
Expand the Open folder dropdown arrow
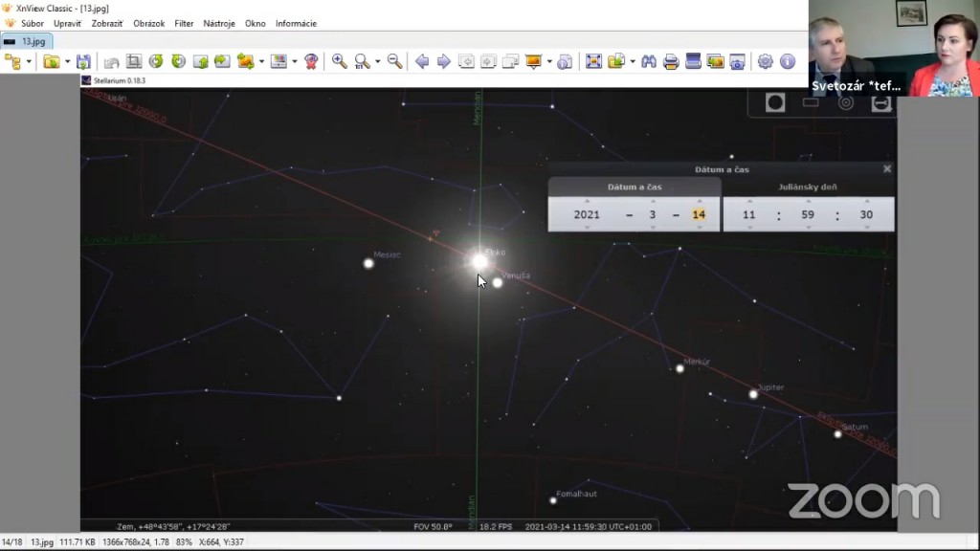pos(67,62)
